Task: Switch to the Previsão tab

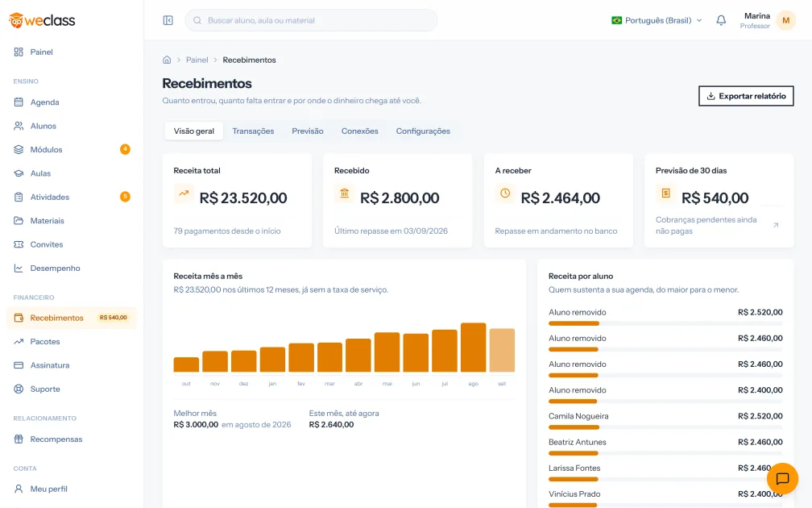Action: 308,131
